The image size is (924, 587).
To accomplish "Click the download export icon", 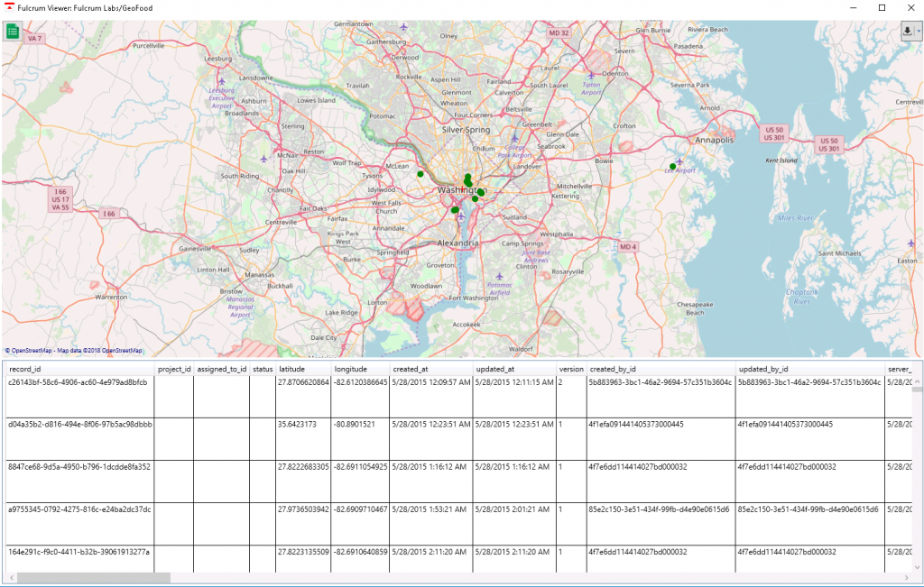I will [908, 32].
